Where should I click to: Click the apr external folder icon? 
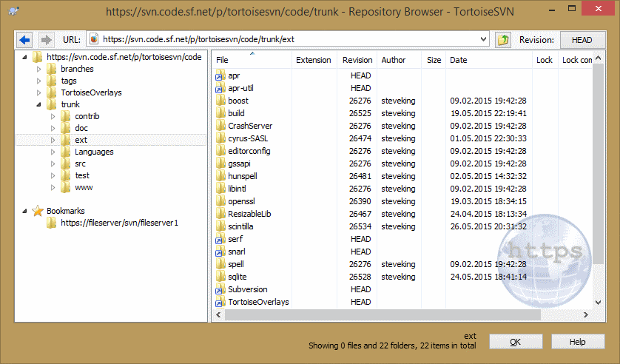click(220, 75)
